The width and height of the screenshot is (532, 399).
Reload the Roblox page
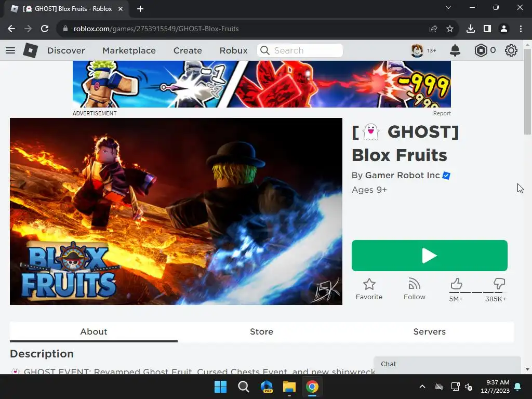tap(45, 29)
